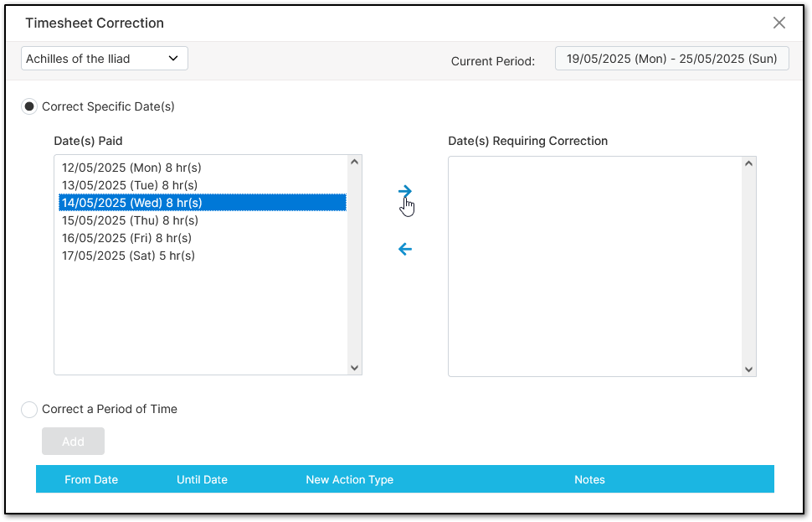812x522 pixels.
Task: Click the Requiring Correction list scroll down arrow
Action: point(748,370)
